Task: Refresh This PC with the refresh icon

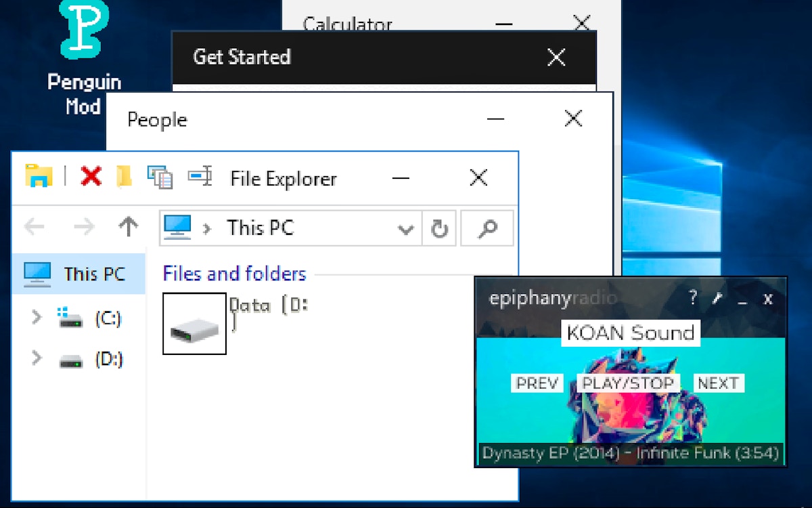Action: point(438,228)
